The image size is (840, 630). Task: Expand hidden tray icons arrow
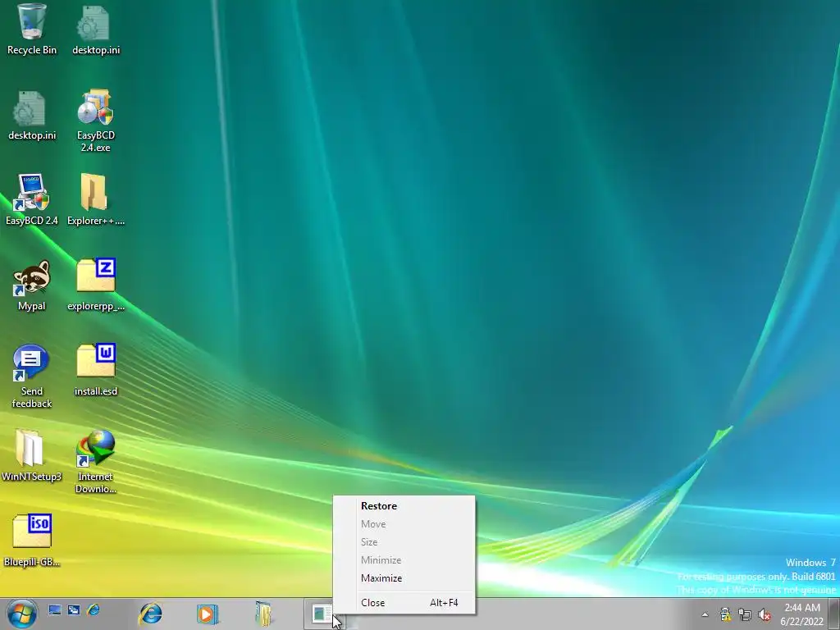click(705, 614)
